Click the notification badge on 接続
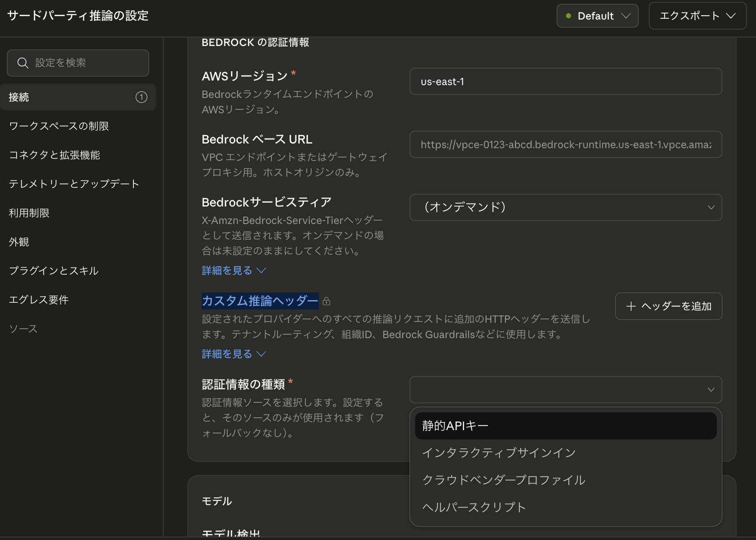 click(141, 98)
